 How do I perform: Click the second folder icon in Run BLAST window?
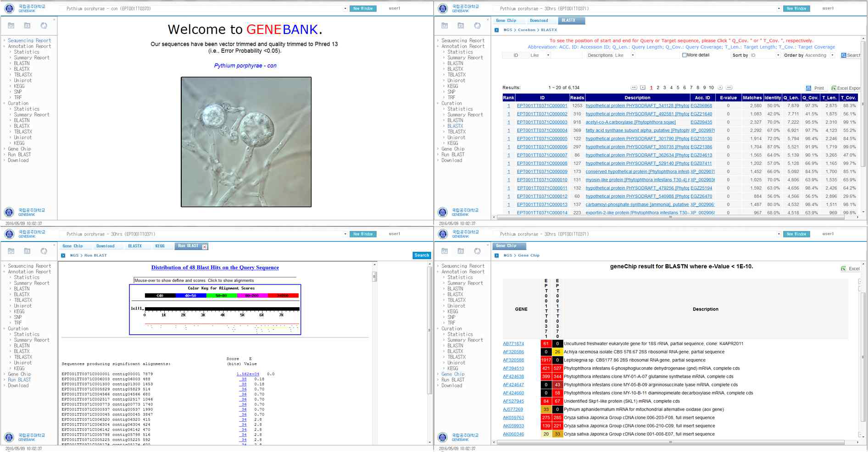click(27, 251)
